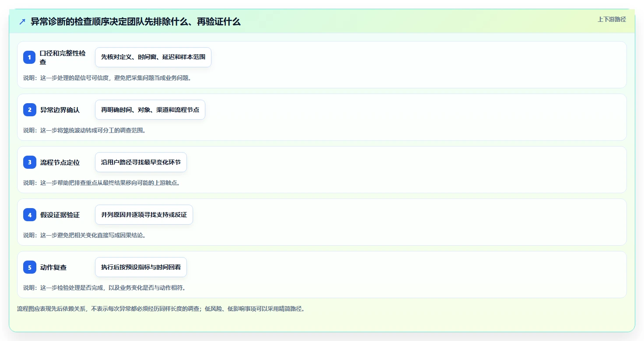
Task: Click the 沿用户路径寻找最早变化环节 pill
Action: 141,162
